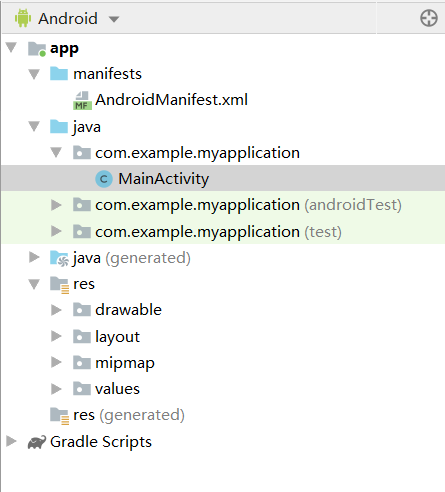Click the androidTest package icon
This screenshot has width=445, height=492.
[82, 205]
